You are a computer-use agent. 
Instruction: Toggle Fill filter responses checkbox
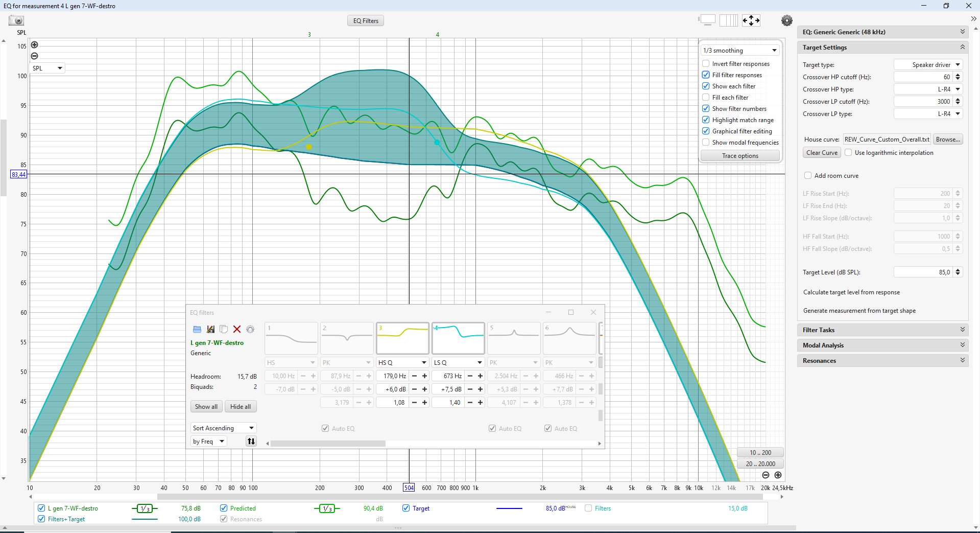tap(706, 75)
